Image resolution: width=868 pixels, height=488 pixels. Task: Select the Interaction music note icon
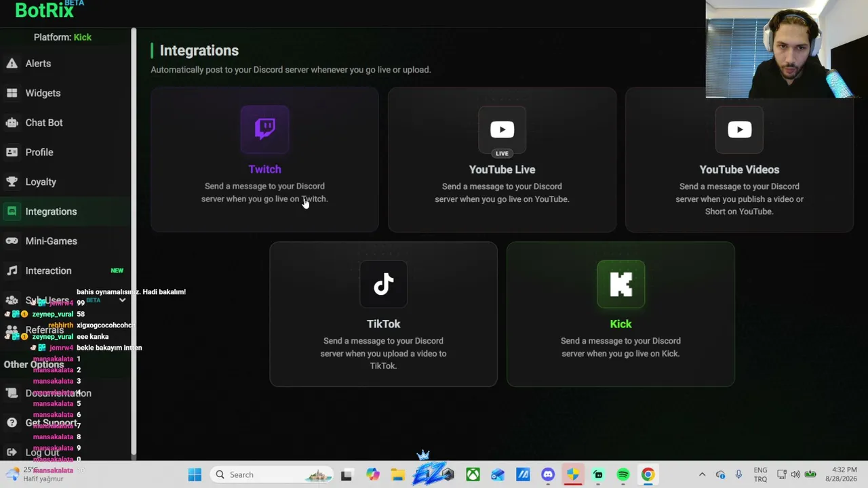(12, 270)
